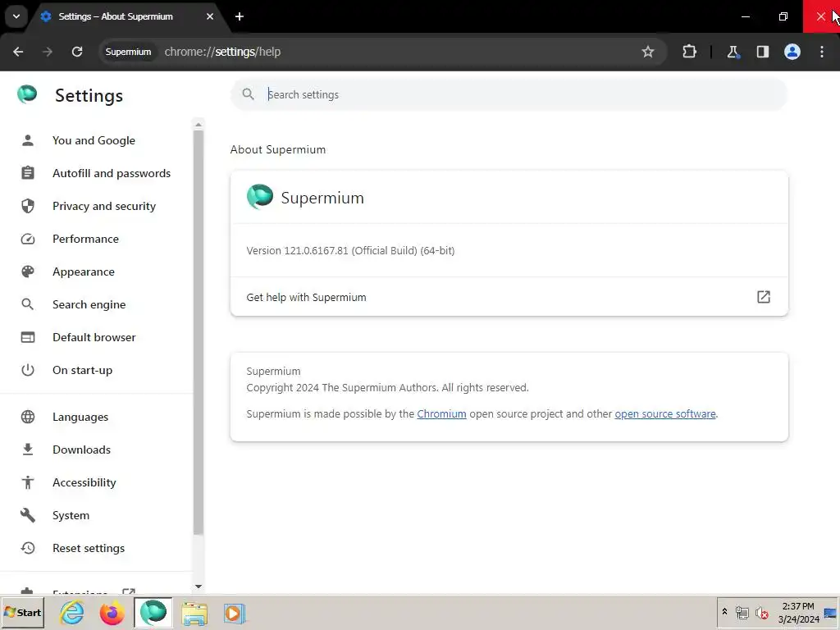Viewport: 840px width, 630px height.
Task: Open Get help with Supermium
Action: point(509,297)
